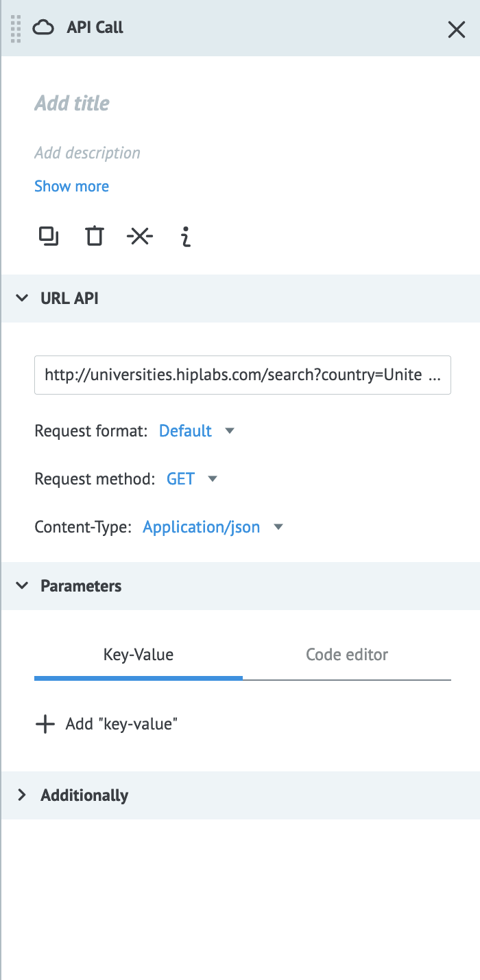Image resolution: width=480 pixels, height=980 pixels.
Task: Click the plus icon to add key-value
Action: [45, 724]
